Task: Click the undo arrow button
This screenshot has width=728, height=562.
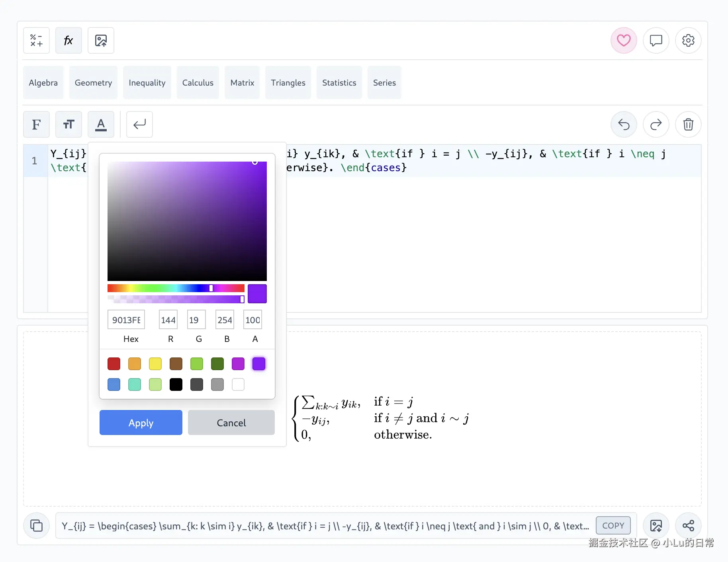Action: [623, 125]
